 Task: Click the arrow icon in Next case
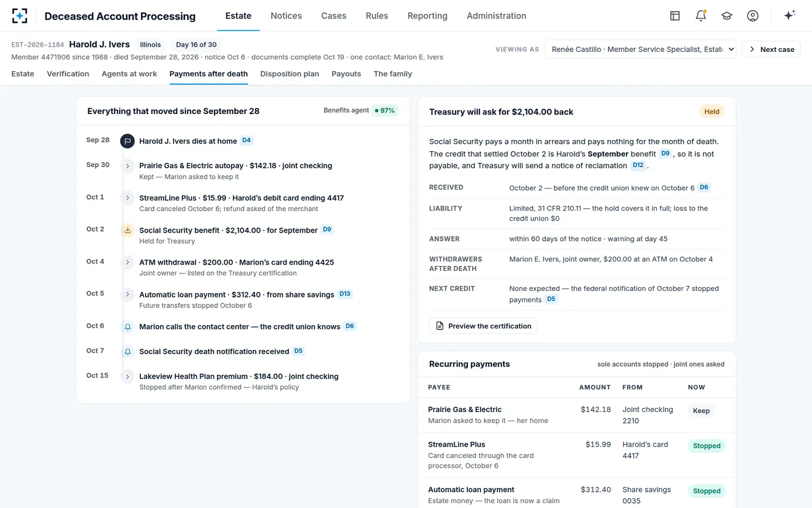(752, 49)
